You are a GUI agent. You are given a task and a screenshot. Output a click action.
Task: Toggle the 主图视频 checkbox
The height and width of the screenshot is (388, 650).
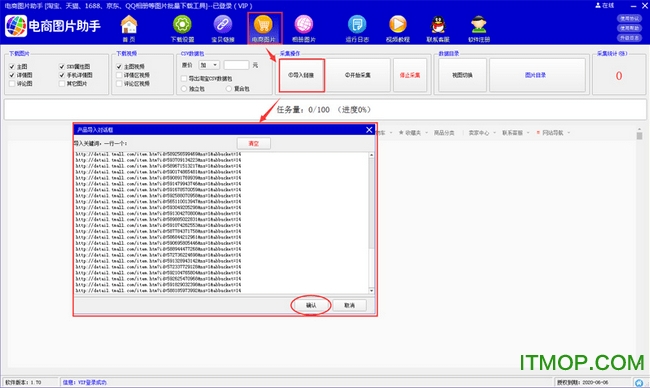(x=119, y=66)
